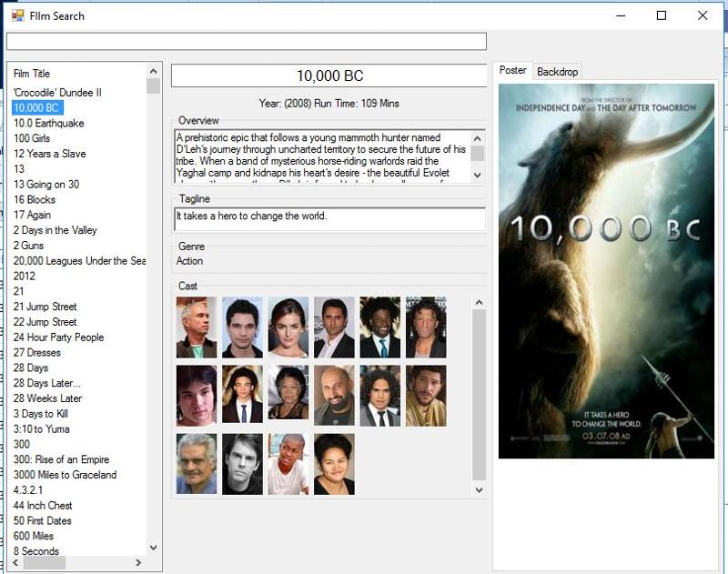The image size is (728, 574).
Task: Pick 8 Seconds from film list
Action: [36, 551]
